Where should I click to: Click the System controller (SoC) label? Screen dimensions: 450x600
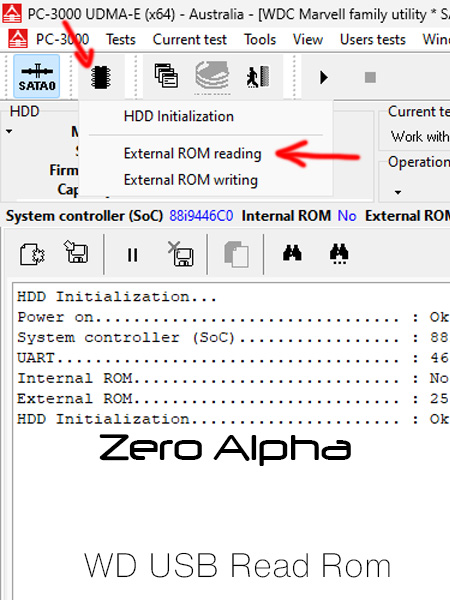coord(84,216)
